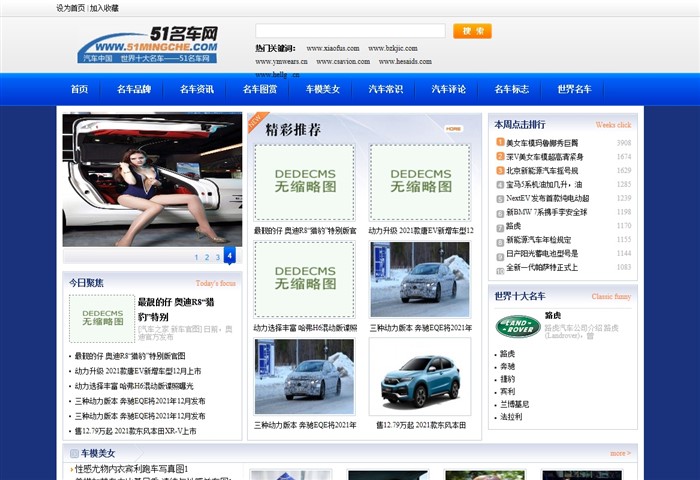The width and height of the screenshot is (700, 480).
Task: Open list item 动力升级 2021款唐EV新增车型12月上市
Action: 138,371
